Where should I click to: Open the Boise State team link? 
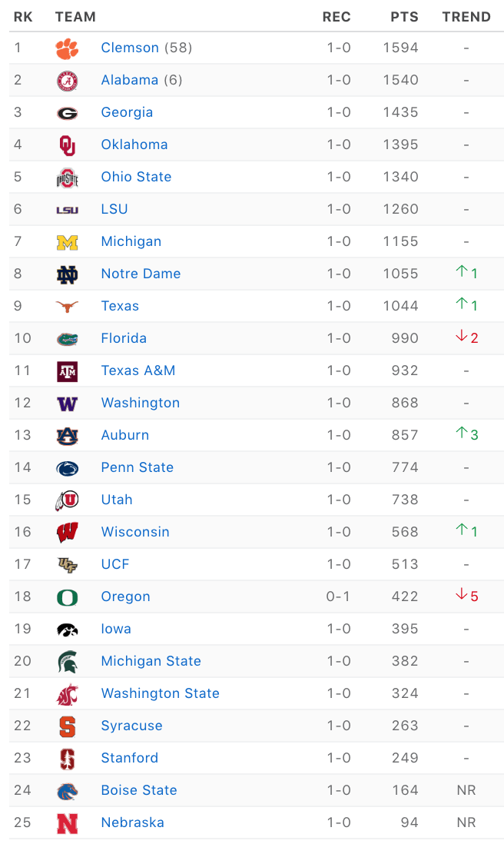(x=139, y=790)
